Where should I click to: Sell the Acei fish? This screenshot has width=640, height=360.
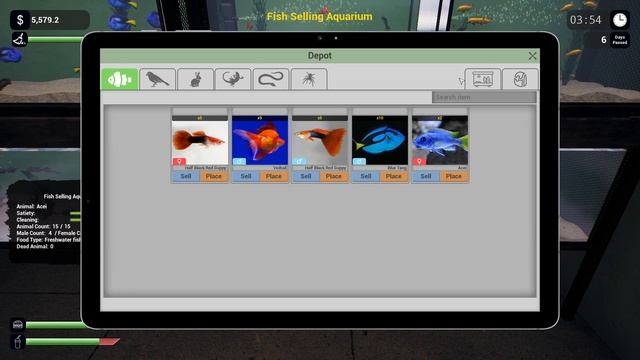coord(426,176)
